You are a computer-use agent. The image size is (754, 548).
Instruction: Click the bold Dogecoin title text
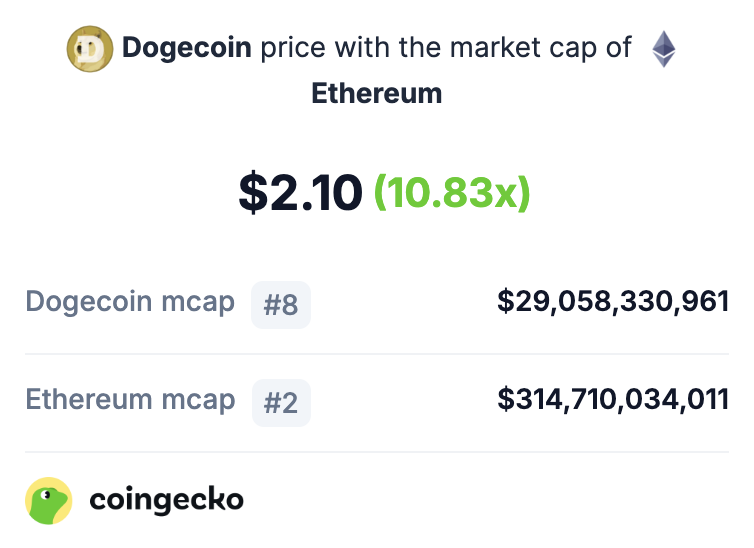click(187, 48)
